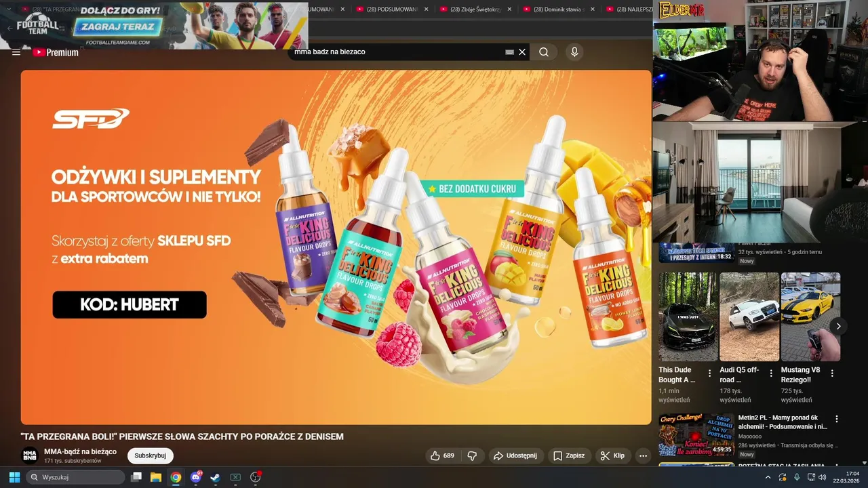The width and height of the screenshot is (868, 488).
Task: Subscribe to the channel via Subskrybuj
Action: (x=151, y=455)
